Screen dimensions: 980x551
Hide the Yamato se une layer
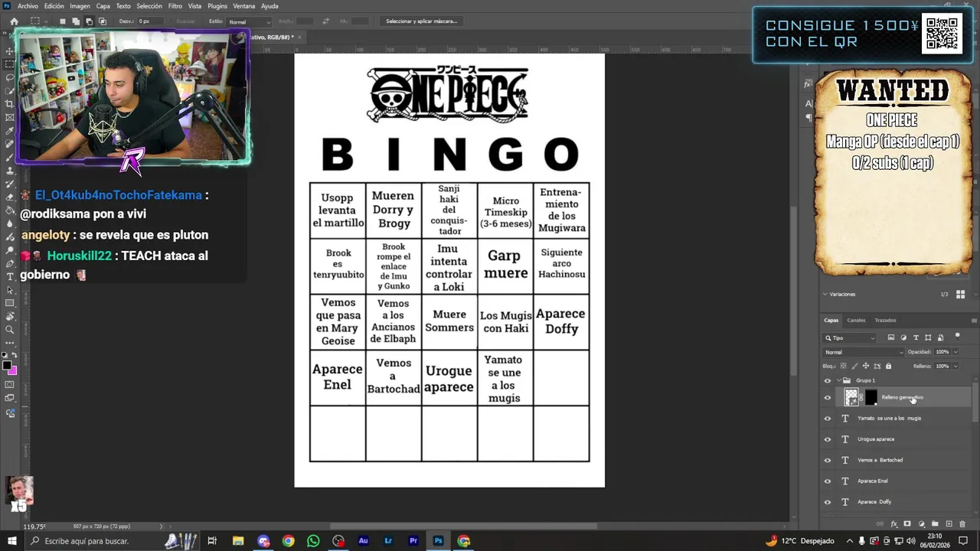click(827, 419)
